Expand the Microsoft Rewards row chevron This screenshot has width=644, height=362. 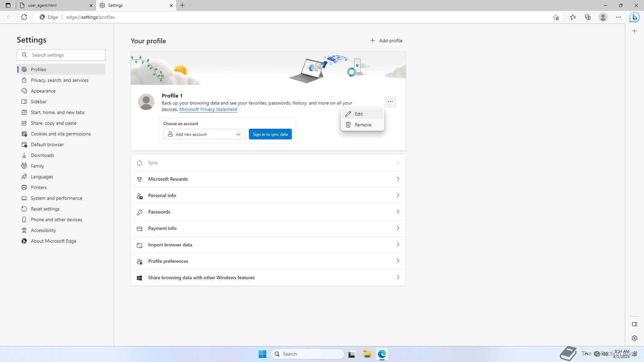[x=398, y=179]
